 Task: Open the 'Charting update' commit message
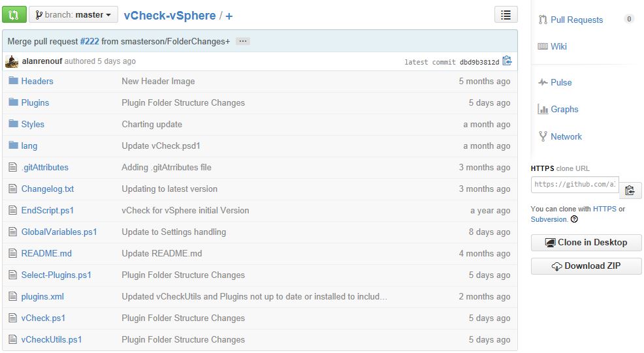click(x=152, y=125)
